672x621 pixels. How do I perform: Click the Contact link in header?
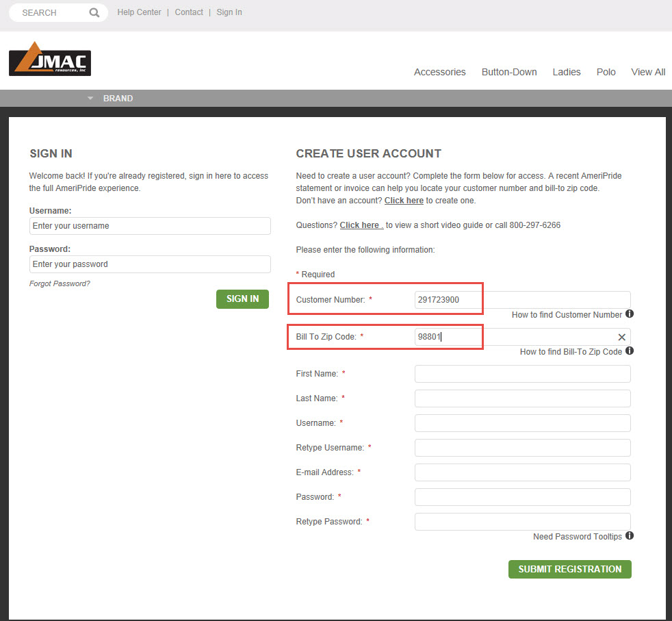point(189,12)
